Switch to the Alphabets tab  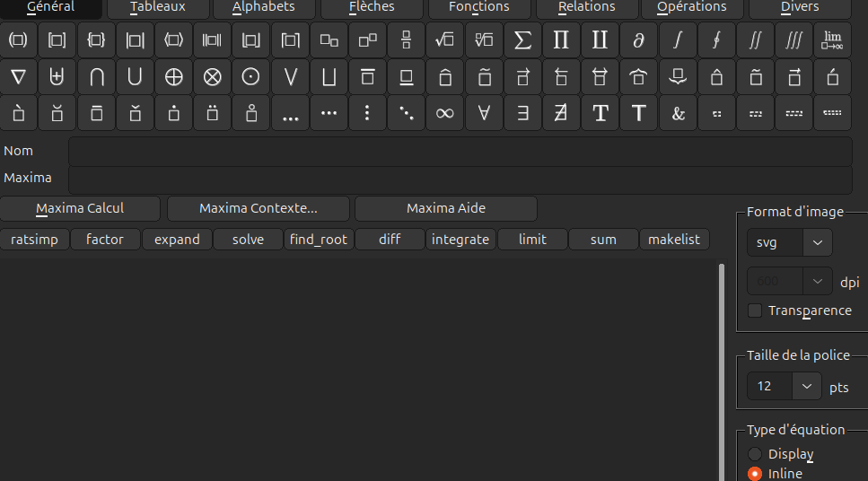click(263, 7)
